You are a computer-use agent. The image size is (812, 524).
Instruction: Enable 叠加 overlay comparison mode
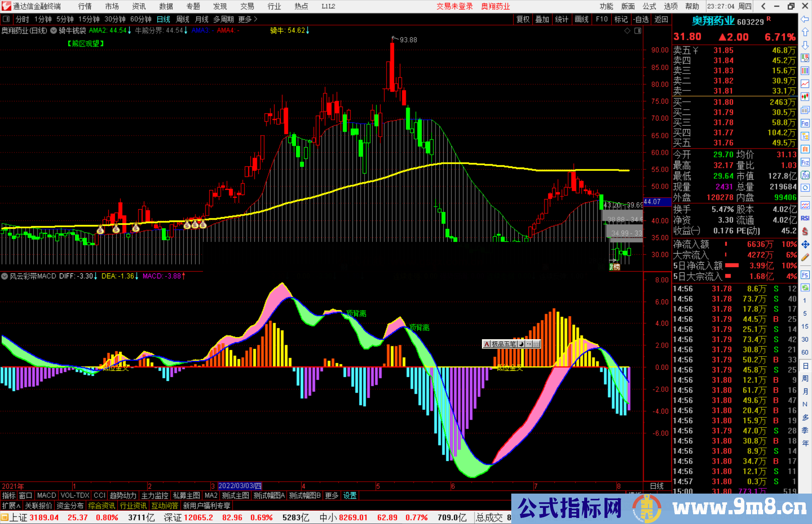tap(542, 19)
